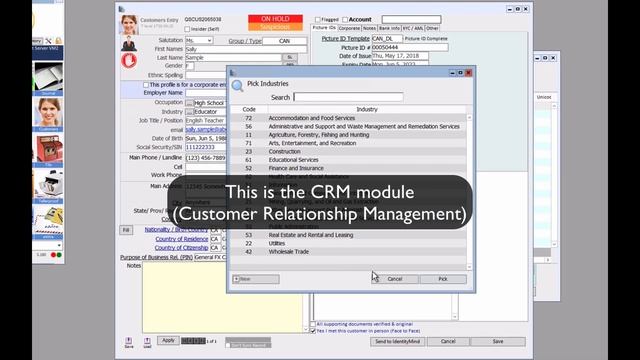The width and height of the screenshot is (640, 360).
Task: Open the Group / Type link
Action: tap(245, 41)
